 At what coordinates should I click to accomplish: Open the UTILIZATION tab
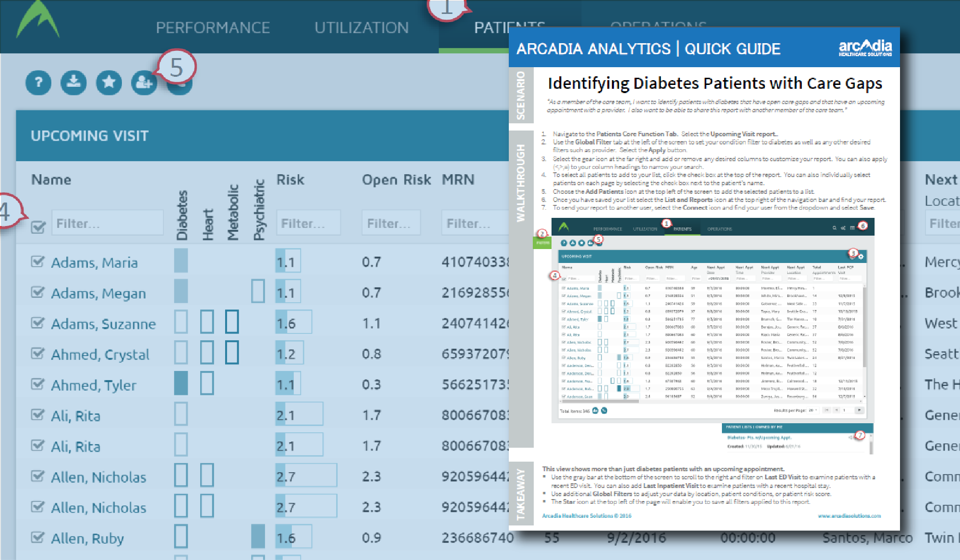tap(361, 27)
